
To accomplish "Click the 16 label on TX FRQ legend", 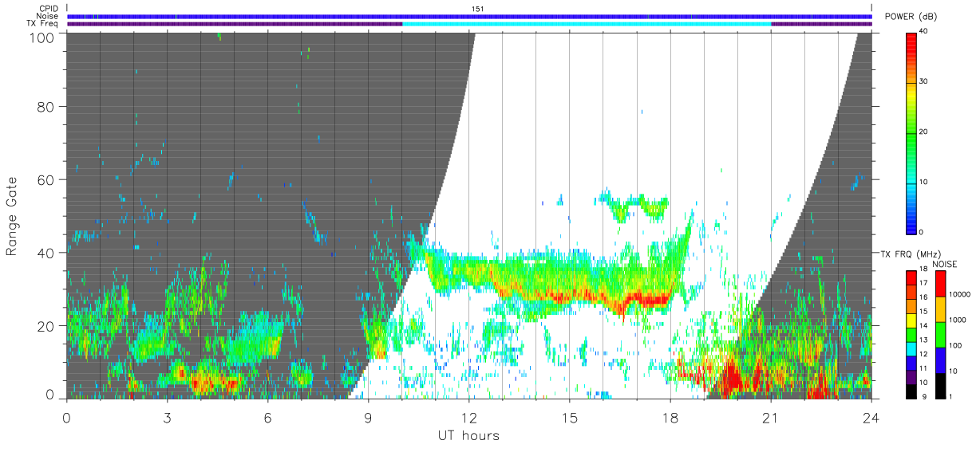I will coord(923,297).
